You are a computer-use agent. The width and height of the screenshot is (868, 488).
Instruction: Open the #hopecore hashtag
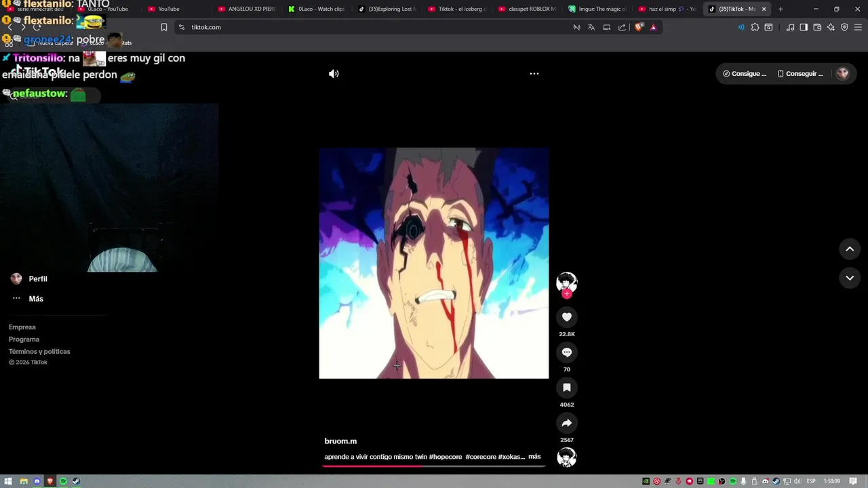[x=446, y=457]
